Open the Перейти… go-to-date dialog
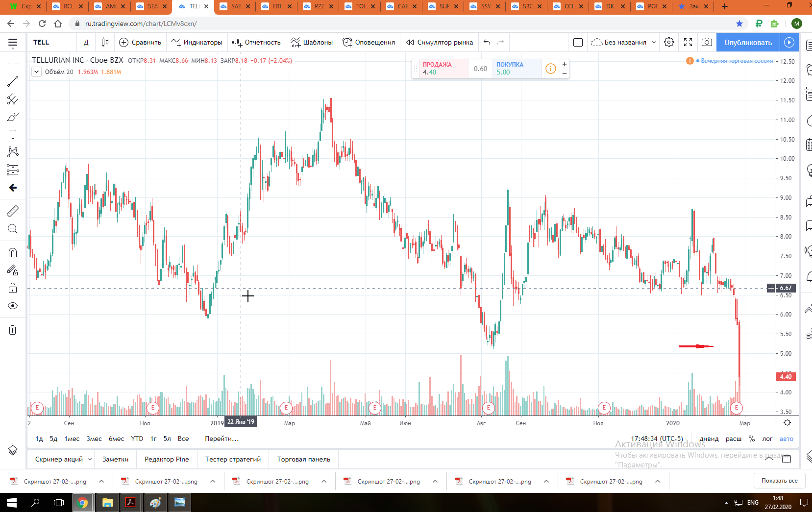This screenshot has width=812, height=512. 222,439
